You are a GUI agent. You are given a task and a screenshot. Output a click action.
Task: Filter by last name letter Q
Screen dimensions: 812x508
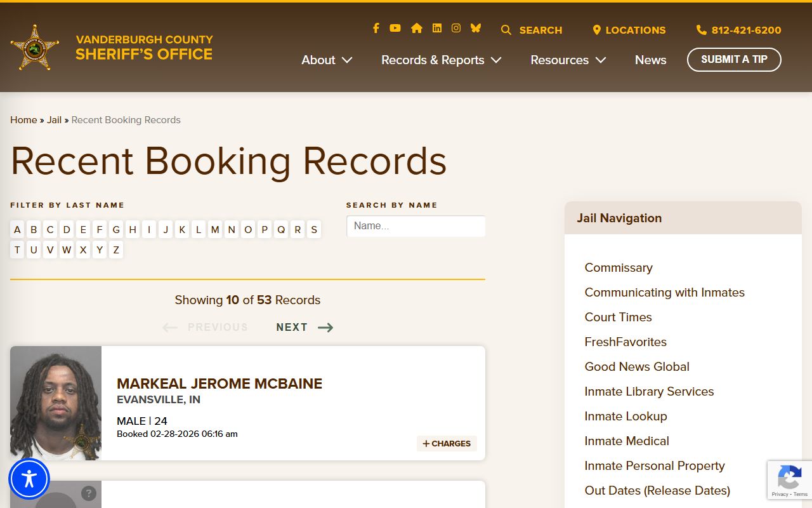click(281, 230)
